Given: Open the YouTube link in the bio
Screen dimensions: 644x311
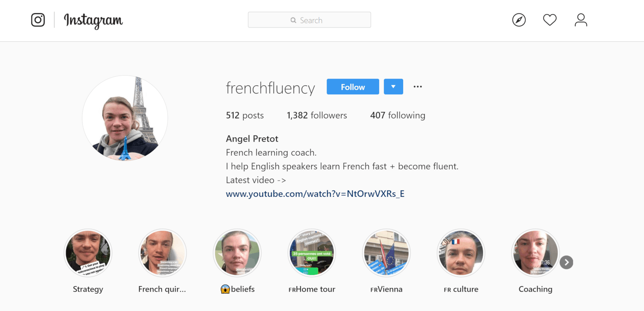Looking at the screenshot, I should [315, 194].
